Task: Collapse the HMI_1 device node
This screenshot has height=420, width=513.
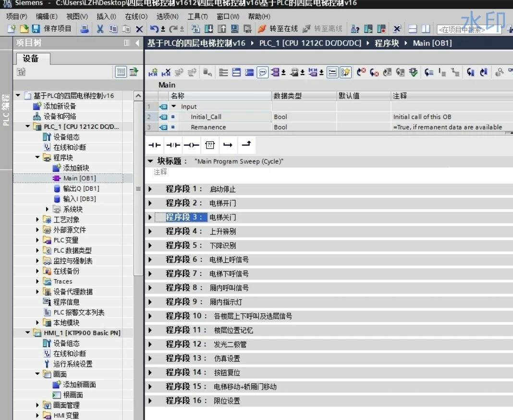Action: click(x=27, y=333)
